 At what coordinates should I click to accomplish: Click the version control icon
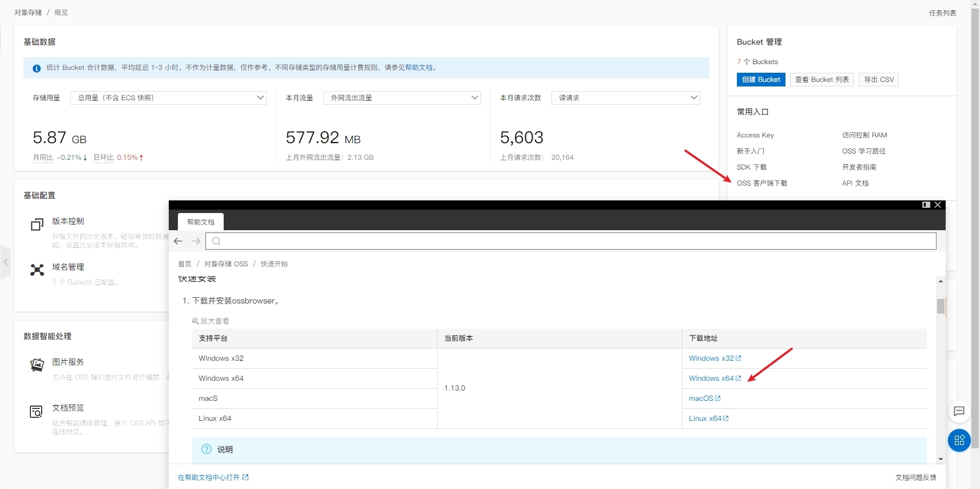(37, 224)
